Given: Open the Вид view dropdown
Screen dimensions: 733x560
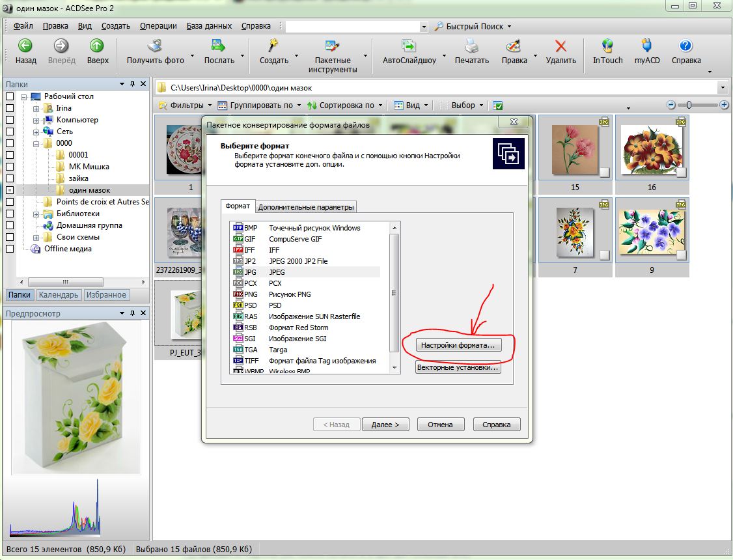Looking at the screenshot, I should click(x=411, y=105).
